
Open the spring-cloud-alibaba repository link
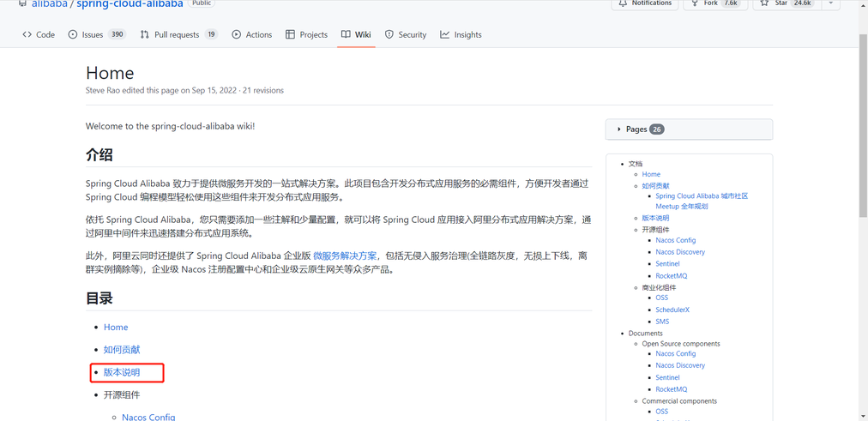pos(130,4)
